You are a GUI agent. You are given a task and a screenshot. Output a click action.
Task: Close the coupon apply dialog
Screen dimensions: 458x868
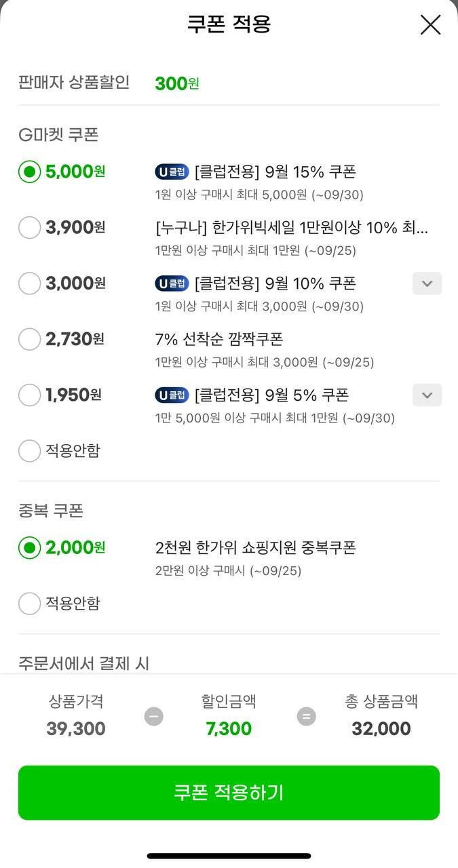click(x=430, y=25)
